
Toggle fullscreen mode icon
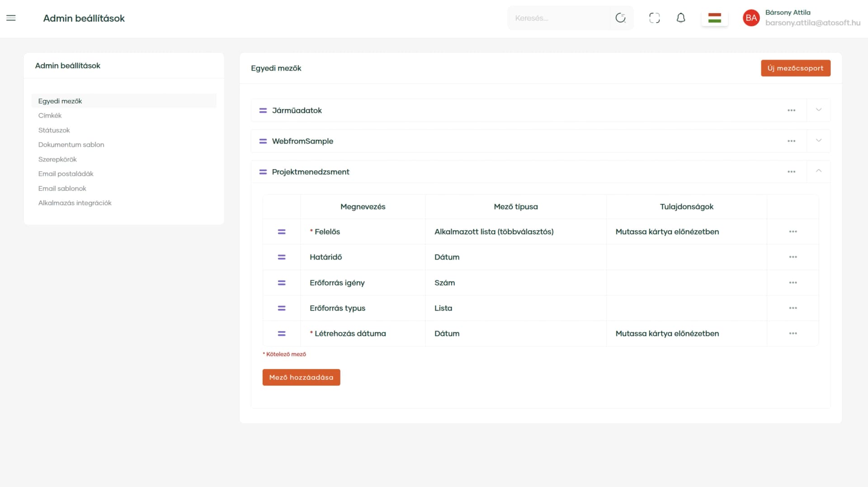pyautogui.click(x=654, y=18)
